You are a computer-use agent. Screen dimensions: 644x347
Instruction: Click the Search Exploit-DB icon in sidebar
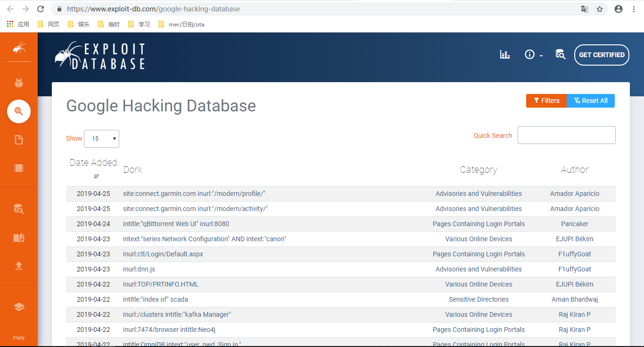click(19, 209)
